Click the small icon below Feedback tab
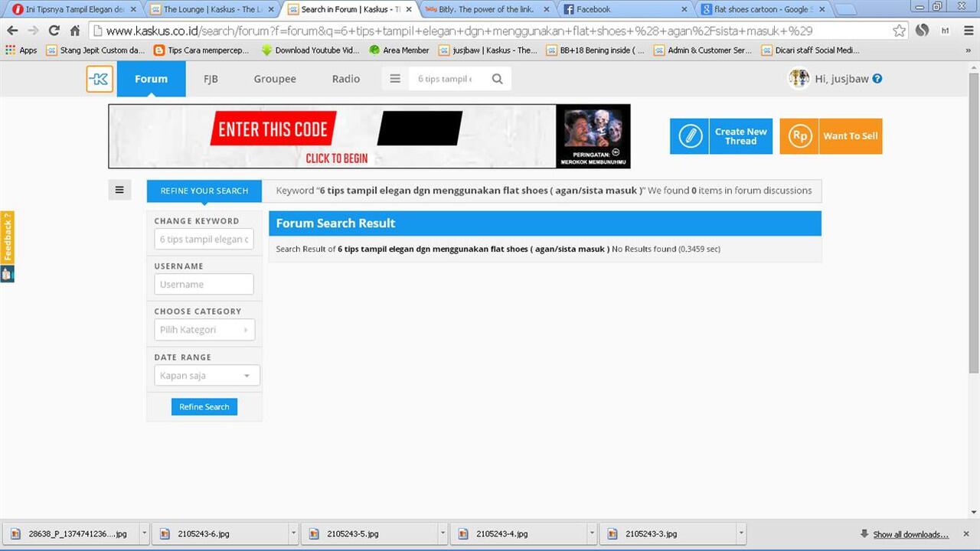This screenshot has width=980, height=551. tap(7, 274)
